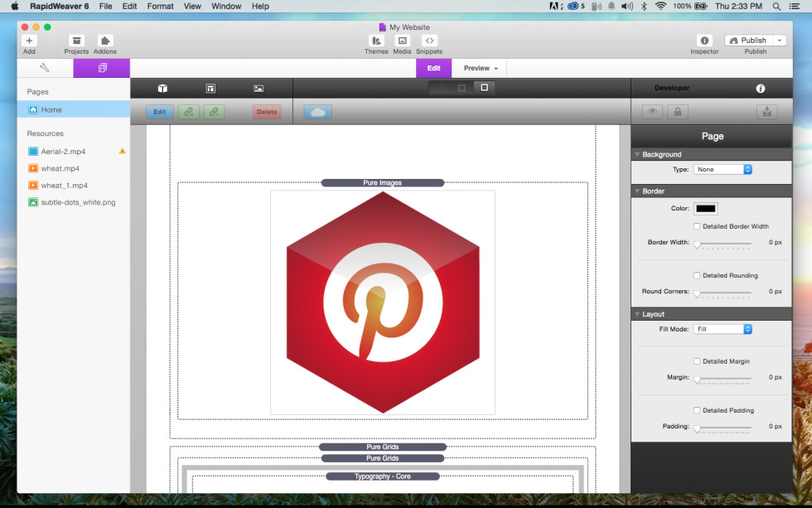Screen dimensions: 812x508
Task: Select the first view-size icon in segmented control
Action: [x=439, y=88]
